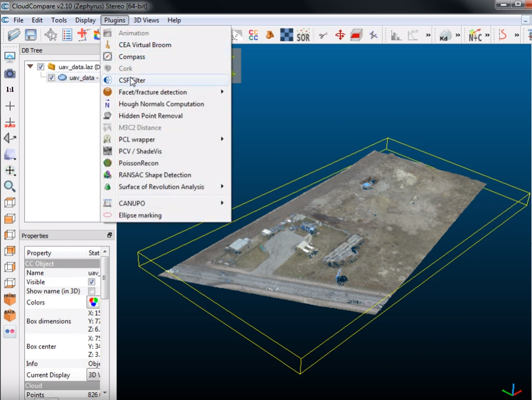Expand toolbar overflow chevron after histogram icons
The width and height of the screenshot is (532, 400).
coord(428,35)
